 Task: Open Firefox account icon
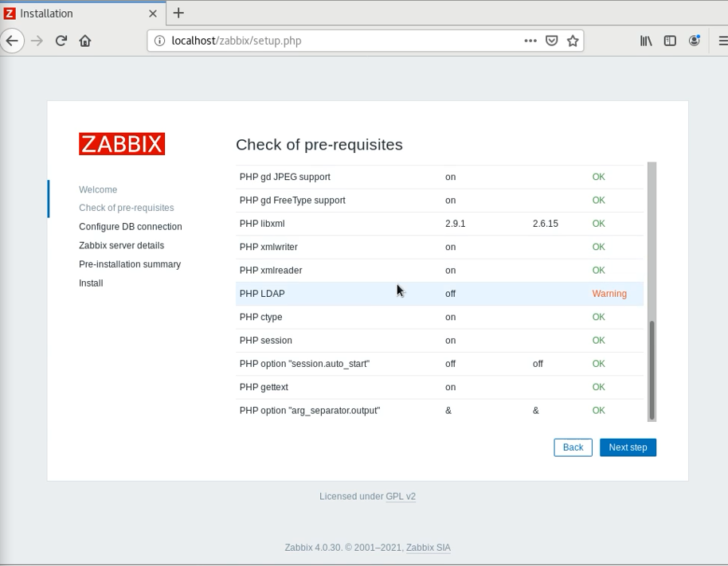(x=694, y=41)
